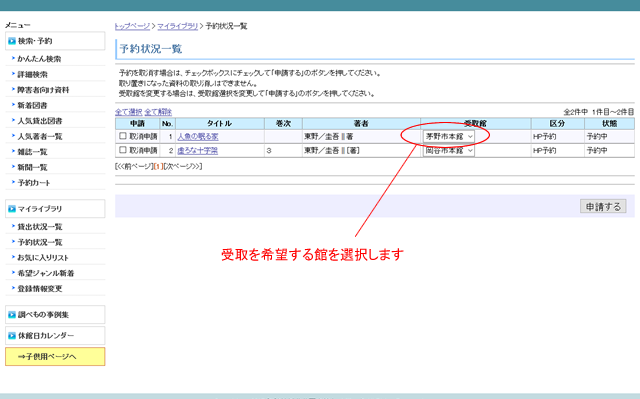
Task: Click the 全て解除 link
Action: point(158,112)
